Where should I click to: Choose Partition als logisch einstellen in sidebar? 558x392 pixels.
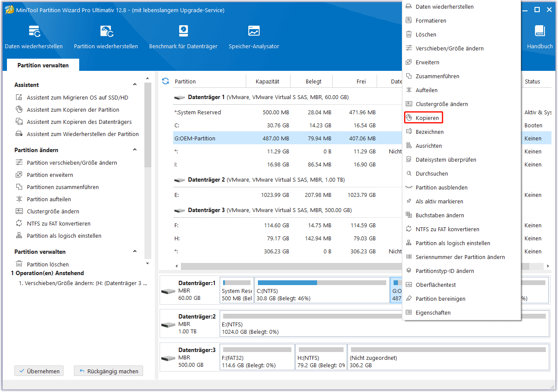click(x=64, y=236)
